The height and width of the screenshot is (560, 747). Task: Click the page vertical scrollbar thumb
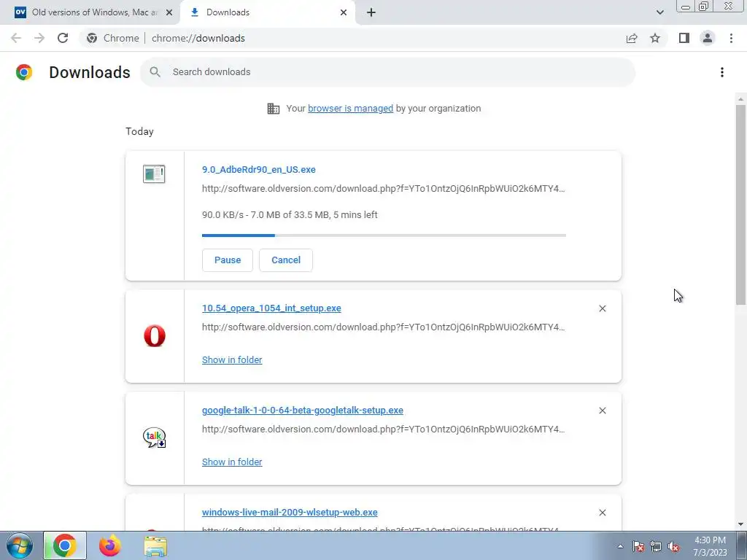(x=740, y=205)
